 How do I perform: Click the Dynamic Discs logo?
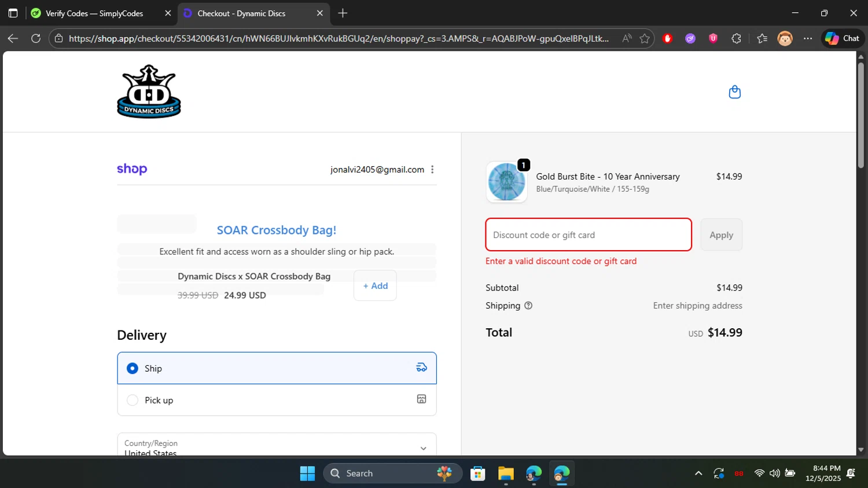[149, 91]
